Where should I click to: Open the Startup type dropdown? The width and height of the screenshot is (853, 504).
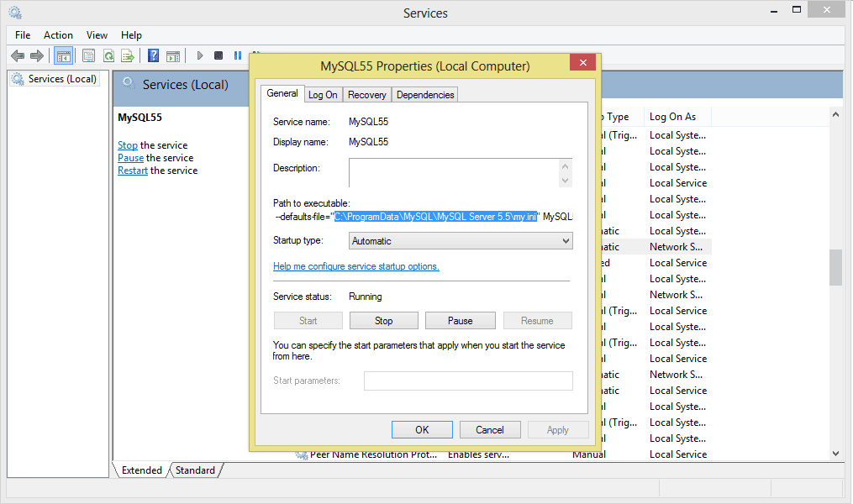tap(461, 241)
